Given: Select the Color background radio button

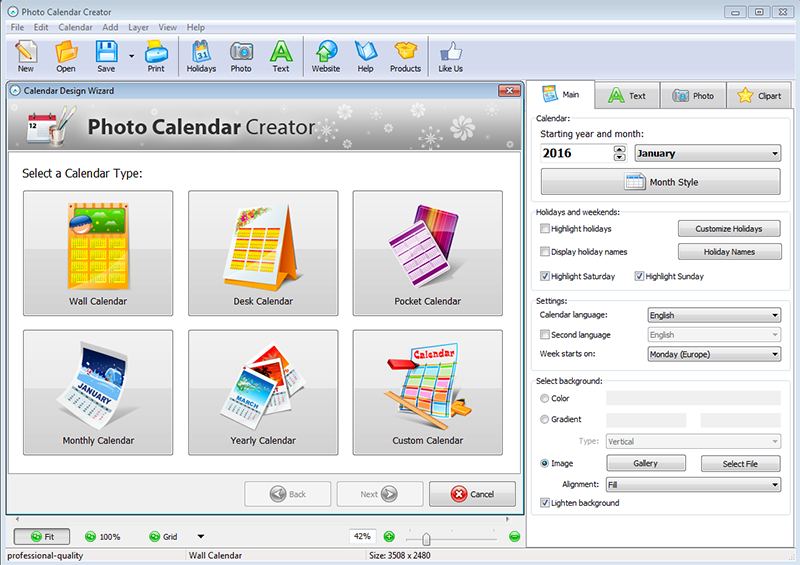Looking at the screenshot, I should [544, 399].
